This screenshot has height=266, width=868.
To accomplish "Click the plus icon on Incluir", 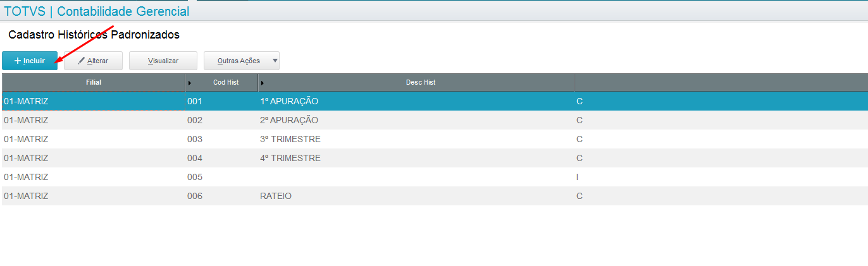I will pyautogui.click(x=18, y=61).
